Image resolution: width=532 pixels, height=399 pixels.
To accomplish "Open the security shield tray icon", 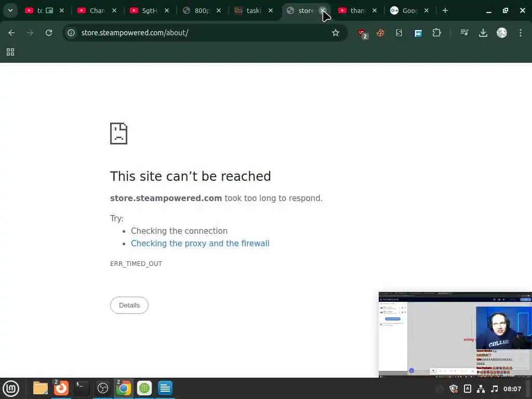I will tap(454, 389).
